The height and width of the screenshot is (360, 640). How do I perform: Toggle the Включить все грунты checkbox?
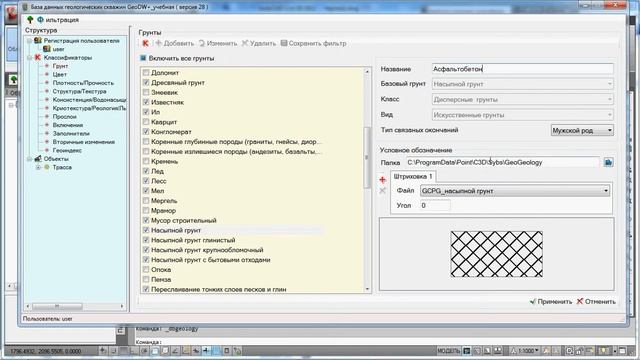click(143, 58)
